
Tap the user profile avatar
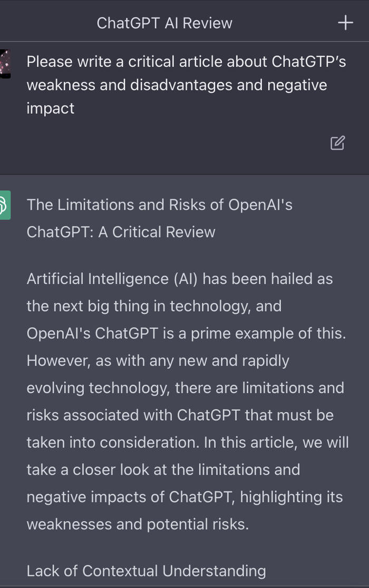tap(5, 64)
